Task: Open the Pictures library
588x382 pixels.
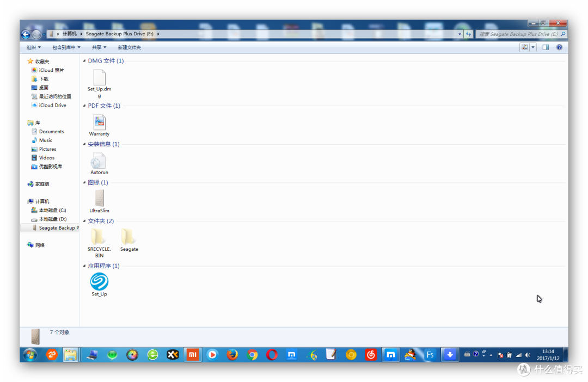Action: coord(44,149)
